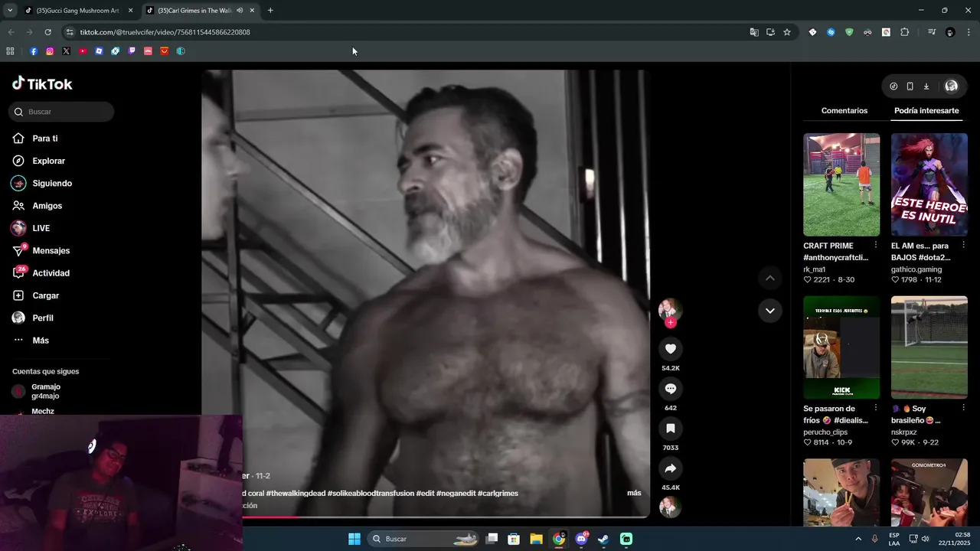Share video using the arrow icon
This screenshot has width=980, height=551.
coord(671,468)
